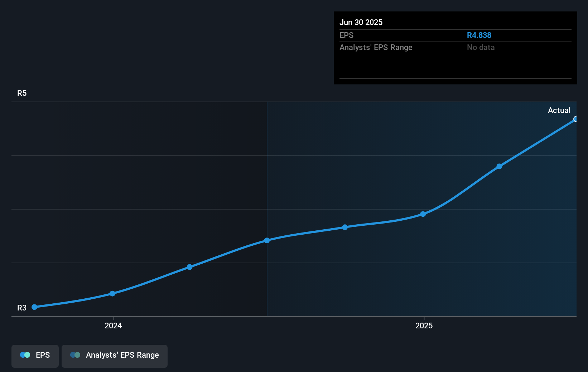Click the EPS data point between divider and 2025
The image size is (588, 372).
(345, 227)
